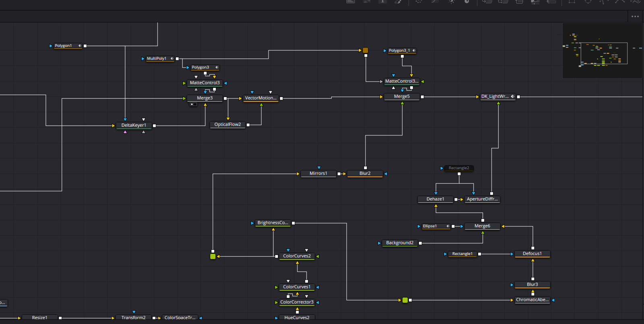Select the ColorCurves2 node

pos(297,256)
